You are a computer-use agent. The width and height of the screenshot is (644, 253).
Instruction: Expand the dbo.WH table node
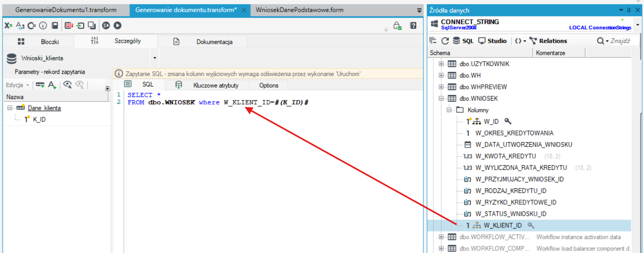(x=441, y=76)
